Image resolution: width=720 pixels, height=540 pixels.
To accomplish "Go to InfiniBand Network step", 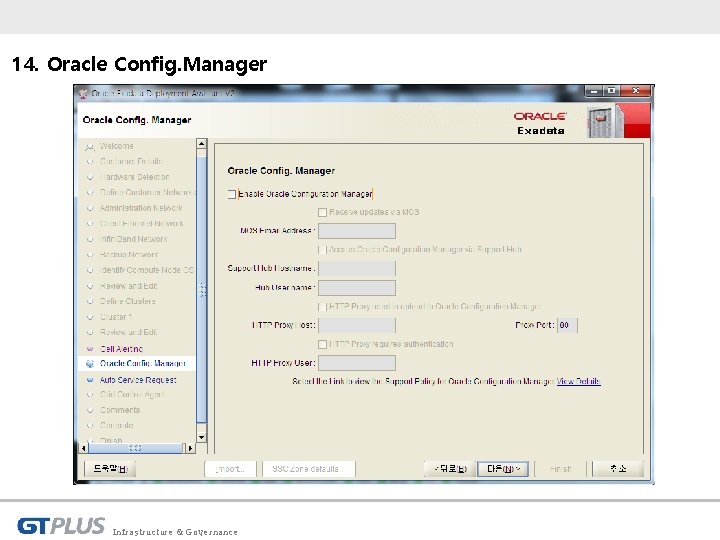I will [133, 239].
